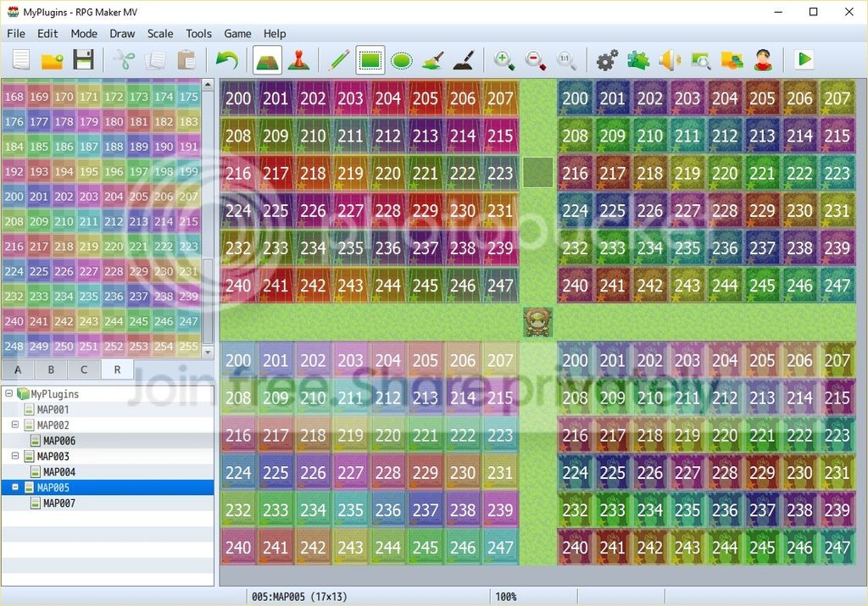This screenshot has height=606, width=868.
Task: Collapse the MyPlugins root node
Action: (8, 393)
